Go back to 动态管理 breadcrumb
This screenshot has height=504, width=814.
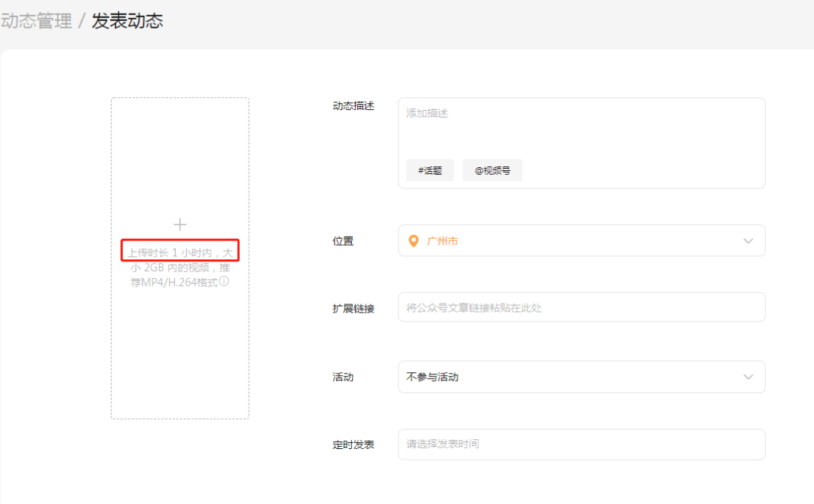pyautogui.click(x=36, y=21)
